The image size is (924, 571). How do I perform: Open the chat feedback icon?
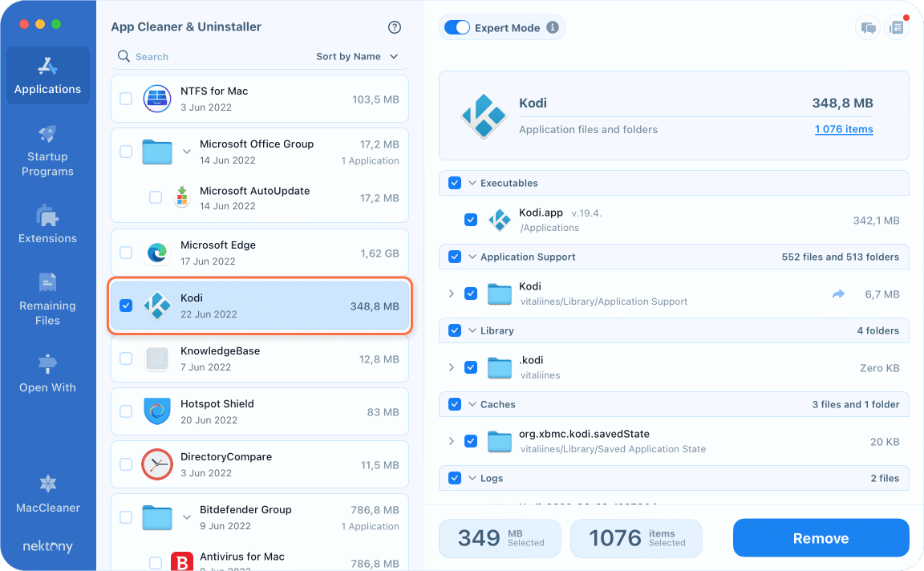pyautogui.click(x=868, y=28)
